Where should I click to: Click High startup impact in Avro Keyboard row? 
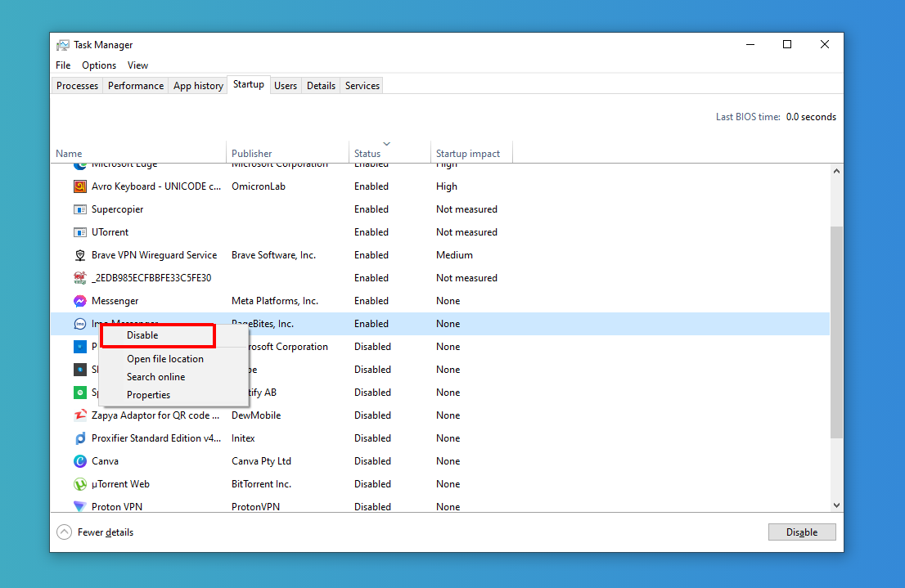[x=447, y=186]
